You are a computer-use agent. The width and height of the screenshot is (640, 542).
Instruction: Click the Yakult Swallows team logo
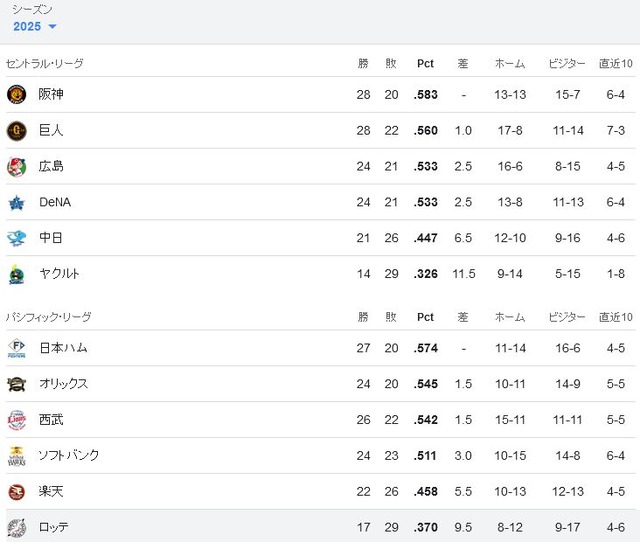tap(17, 274)
